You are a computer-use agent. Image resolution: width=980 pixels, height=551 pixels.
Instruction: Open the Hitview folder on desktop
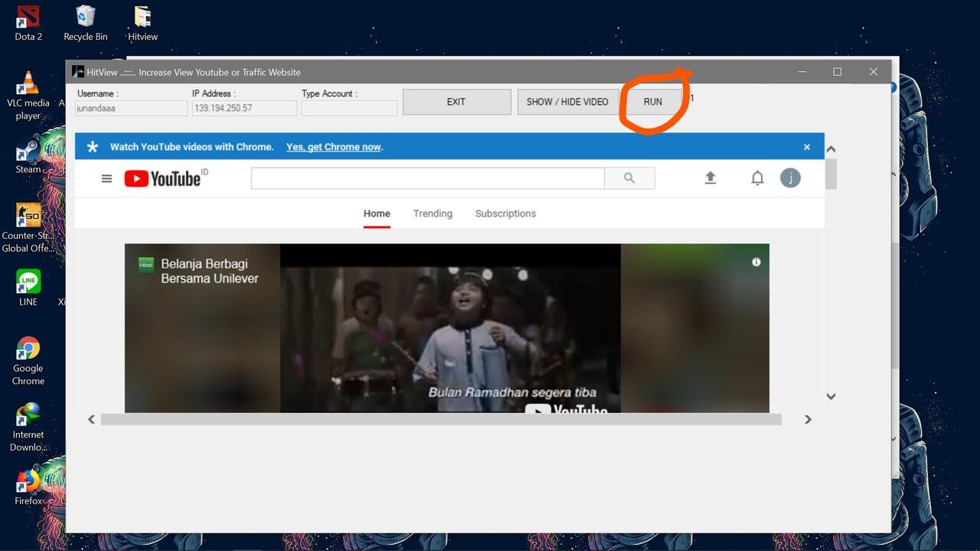(x=142, y=23)
